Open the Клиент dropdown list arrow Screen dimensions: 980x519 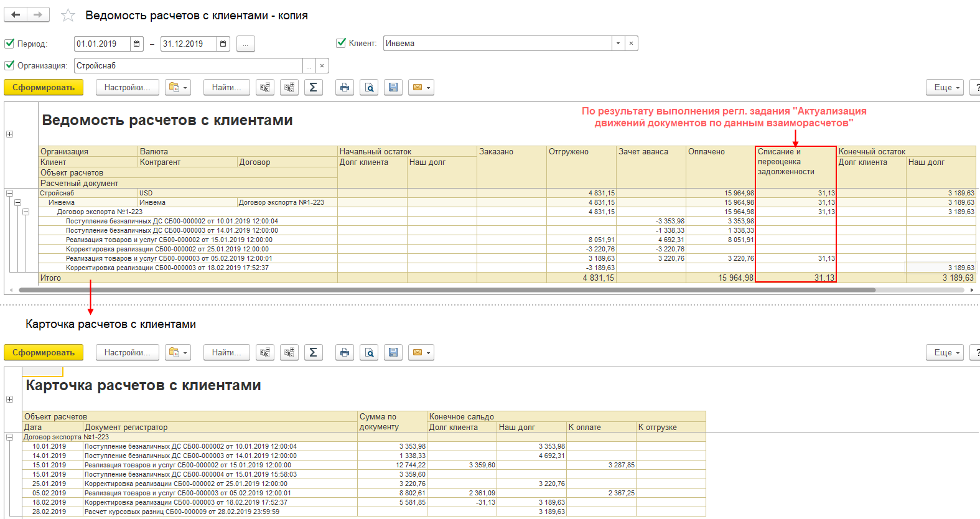[x=618, y=44]
